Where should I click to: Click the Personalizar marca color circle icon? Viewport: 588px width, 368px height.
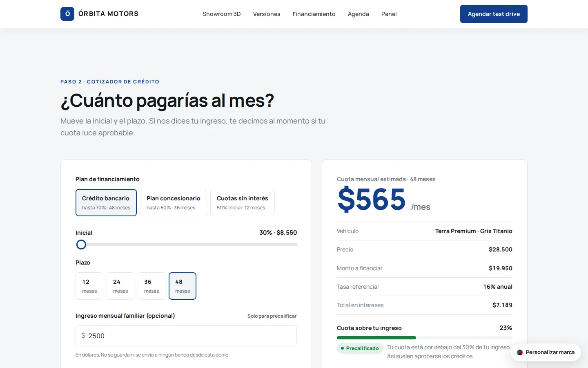(x=520, y=352)
